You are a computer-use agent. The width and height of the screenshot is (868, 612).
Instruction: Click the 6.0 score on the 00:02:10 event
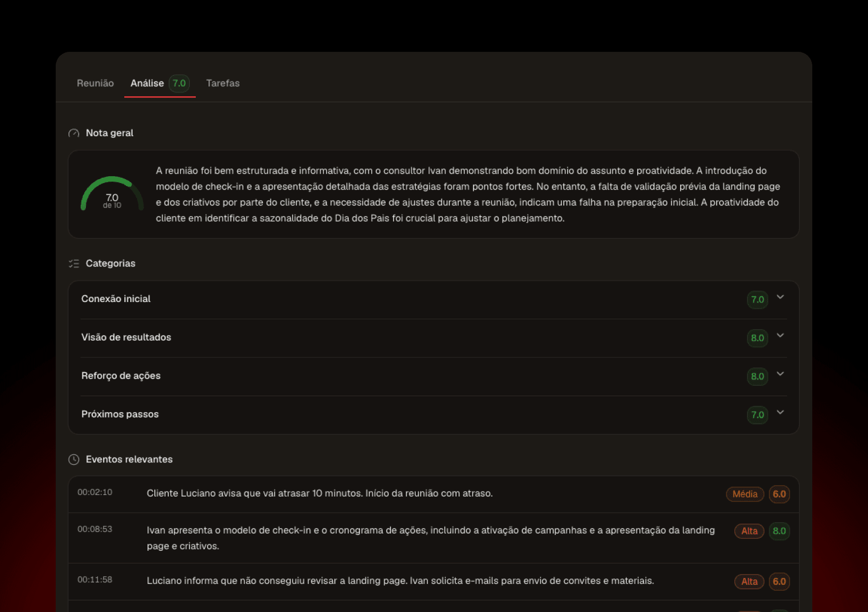point(779,494)
